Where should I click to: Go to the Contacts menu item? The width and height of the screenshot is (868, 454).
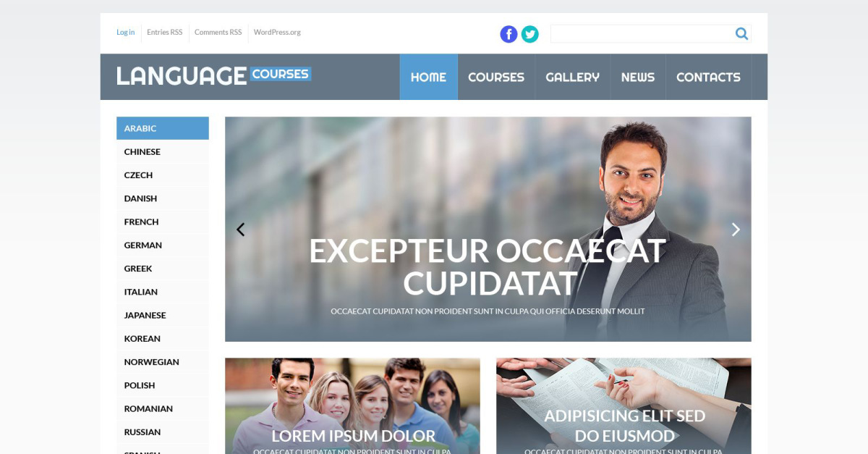click(x=708, y=77)
